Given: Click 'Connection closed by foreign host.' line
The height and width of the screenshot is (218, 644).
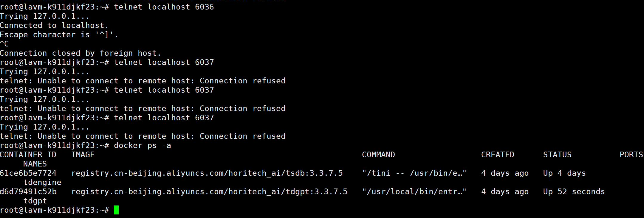Looking at the screenshot, I should coord(80,53).
